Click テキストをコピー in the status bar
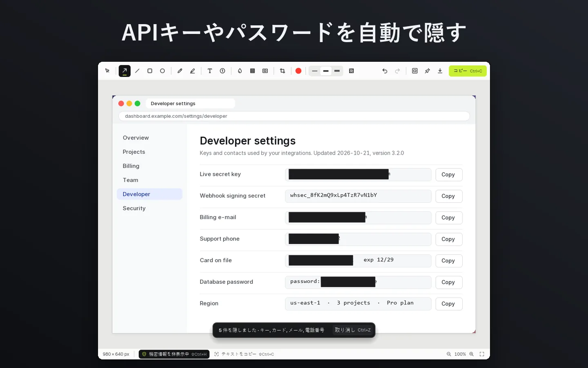Screen dimensions: 588x368 click(x=244, y=354)
